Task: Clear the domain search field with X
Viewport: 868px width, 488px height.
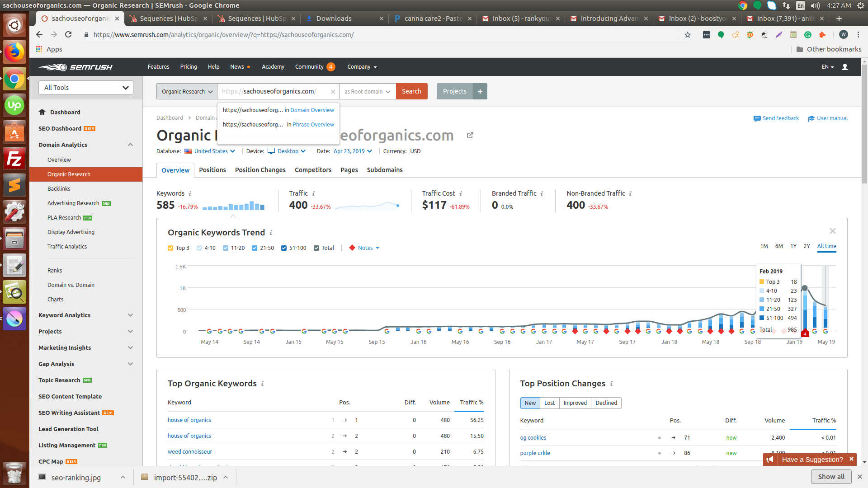Action: coord(333,92)
